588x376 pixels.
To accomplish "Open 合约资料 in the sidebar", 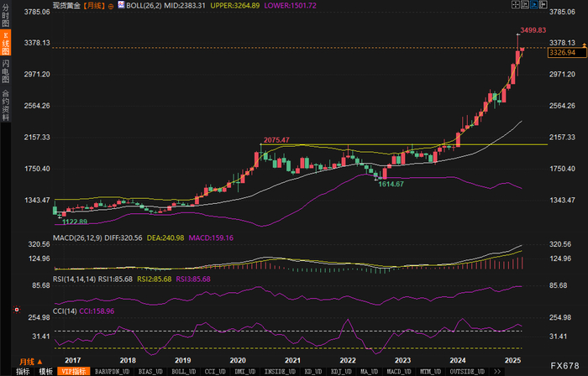I will [6, 100].
